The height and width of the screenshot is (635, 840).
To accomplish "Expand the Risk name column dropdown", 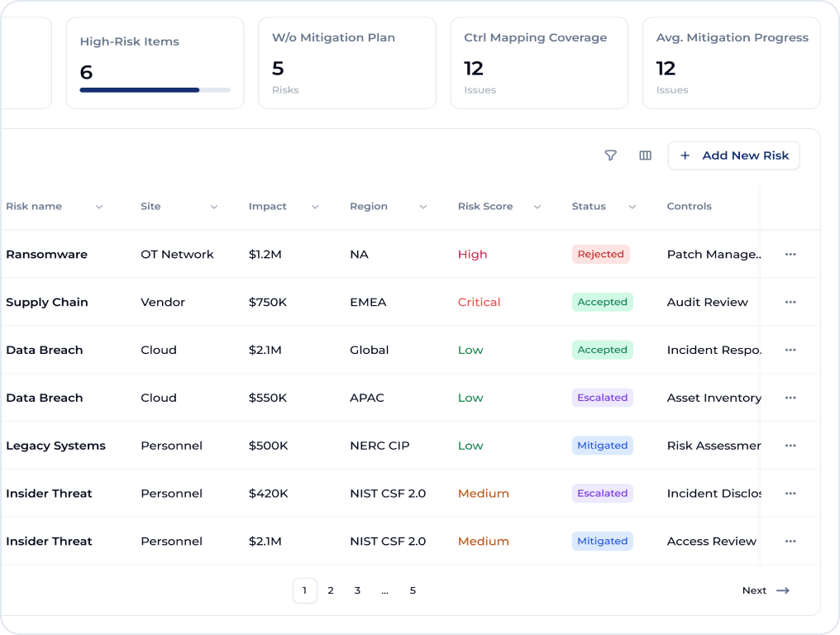I will click(99, 207).
